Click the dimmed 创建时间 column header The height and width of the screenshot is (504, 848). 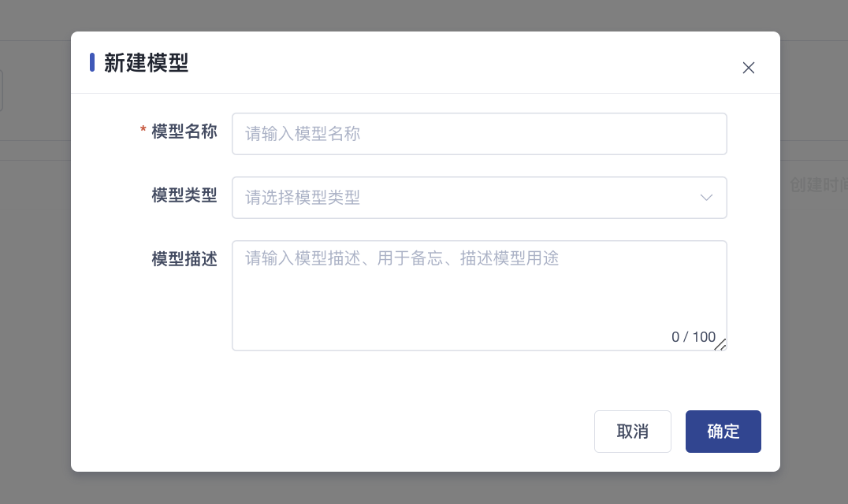(818, 185)
